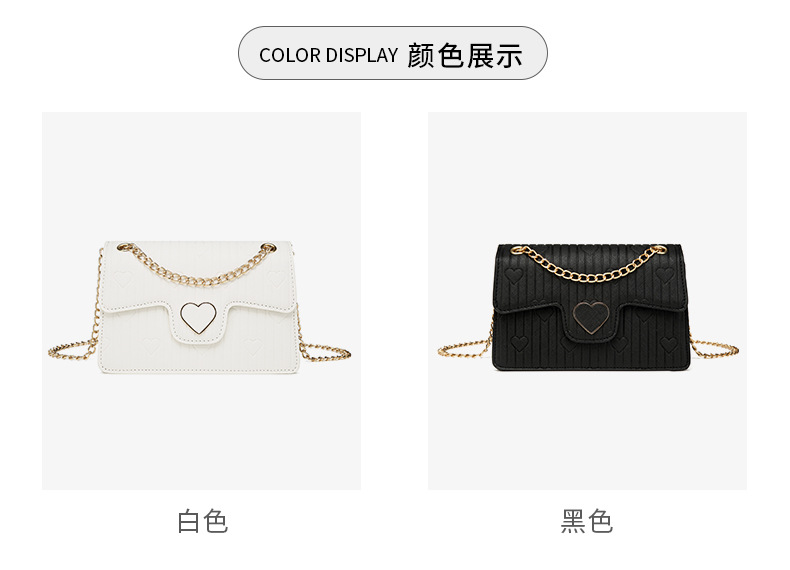Click the left gold grommet on white bag
790x570 pixels.
coord(123,247)
